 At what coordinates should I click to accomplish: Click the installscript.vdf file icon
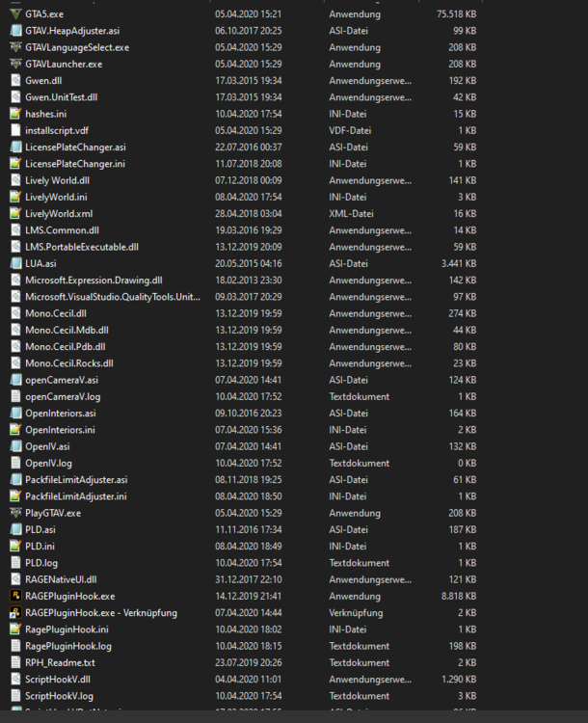click(x=15, y=130)
